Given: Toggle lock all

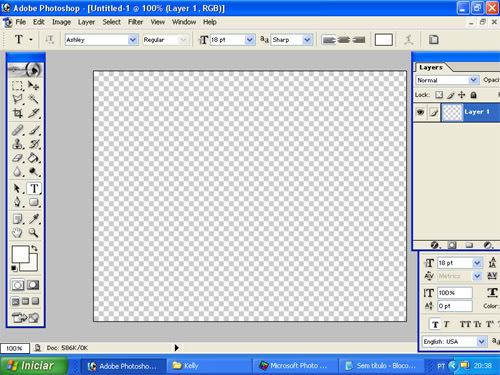Looking at the screenshot, I should pos(473,95).
